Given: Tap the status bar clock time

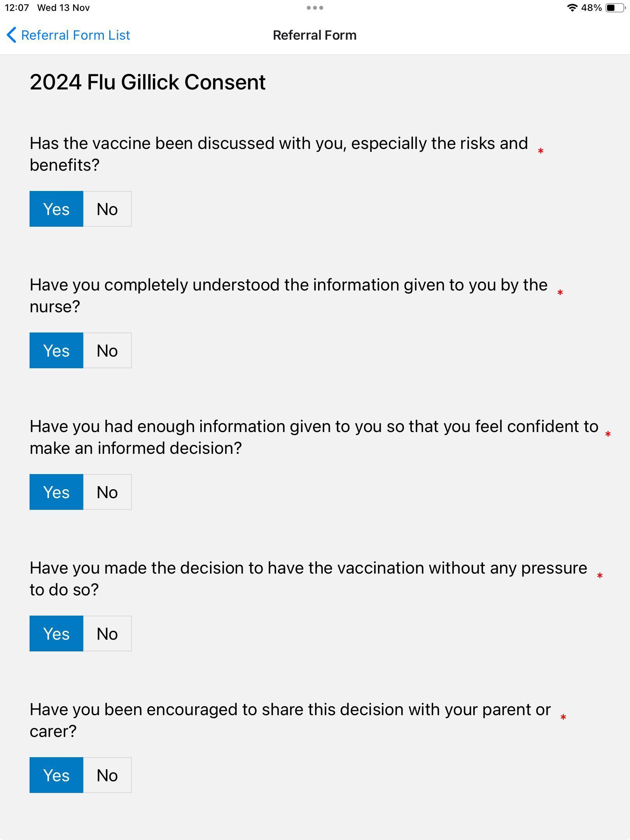Looking at the screenshot, I should pos(17,8).
